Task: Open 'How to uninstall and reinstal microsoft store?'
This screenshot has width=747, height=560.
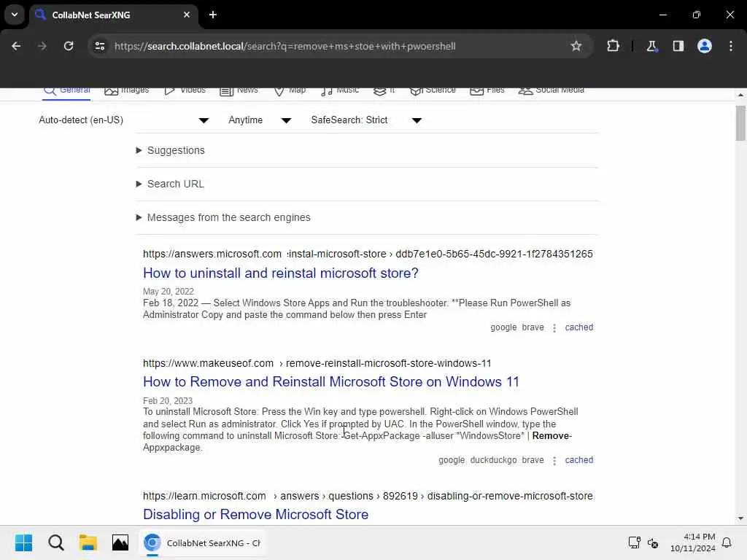Action: [281, 273]
